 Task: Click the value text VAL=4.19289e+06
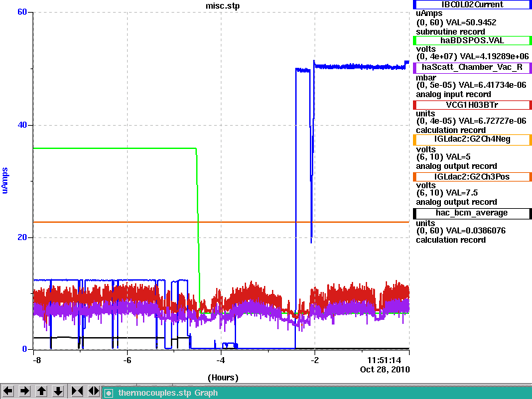point(496,57)
